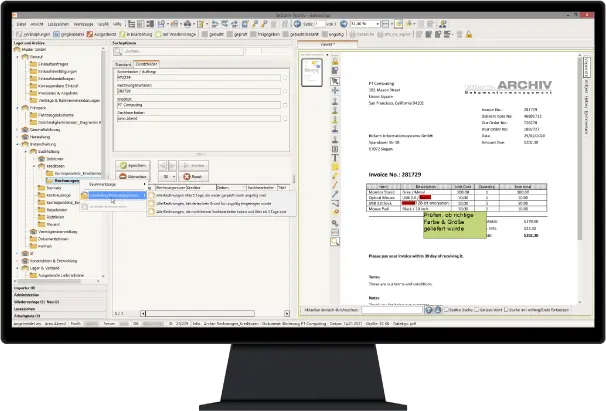This screenshot has height=411, width=606.
Task: Click the blue previous page arrow icon
Action: click(297, 24)
